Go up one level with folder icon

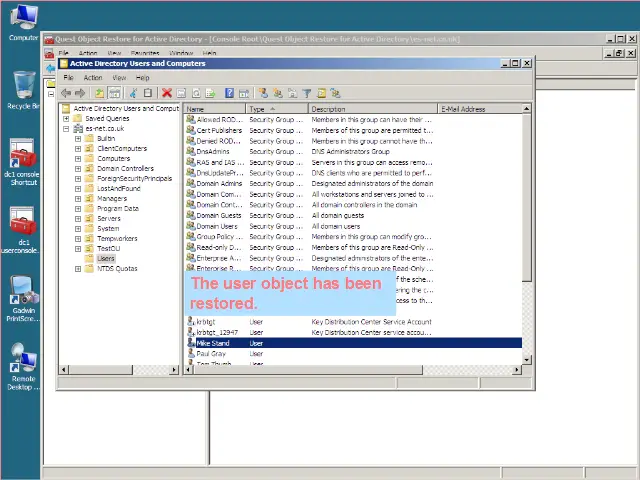(x=99, y=93)
